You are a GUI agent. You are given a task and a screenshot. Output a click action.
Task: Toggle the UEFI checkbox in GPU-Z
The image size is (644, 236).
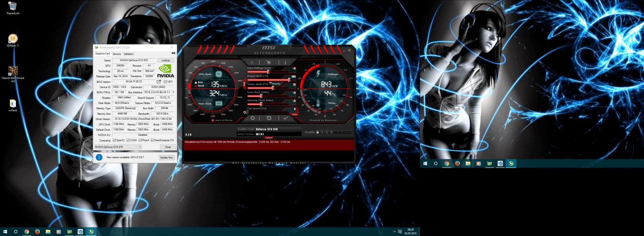click(x=165, y=82)
